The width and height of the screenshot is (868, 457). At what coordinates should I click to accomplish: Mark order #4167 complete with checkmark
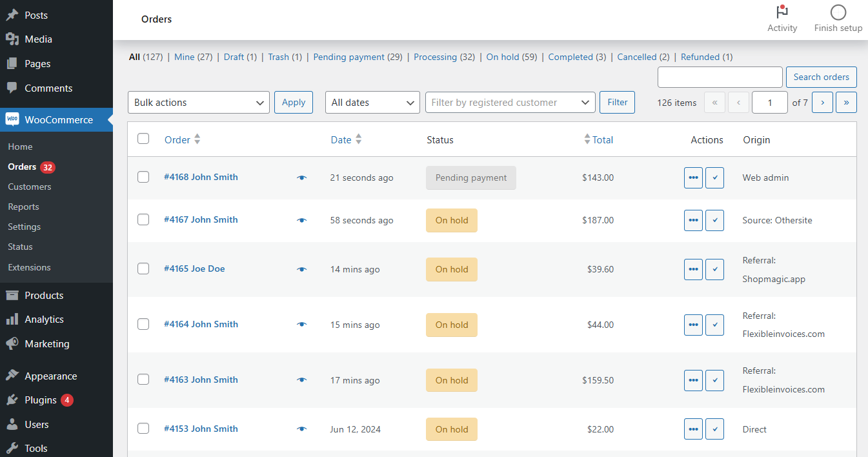tap(714, 220)
